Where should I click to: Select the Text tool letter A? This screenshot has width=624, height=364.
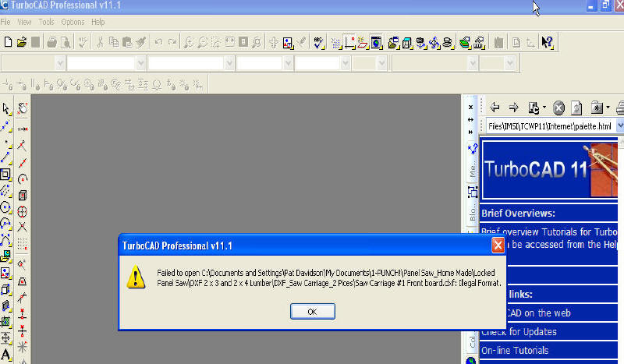[x=6, y=355]
